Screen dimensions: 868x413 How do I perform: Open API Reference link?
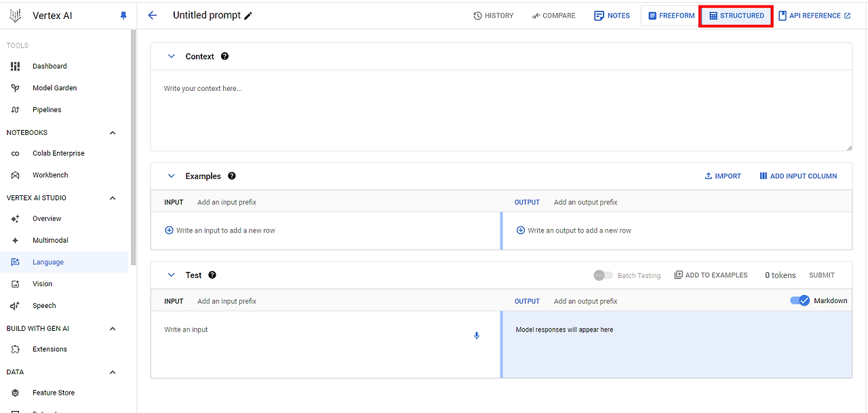pyautogui.click(x=814, y=16)
